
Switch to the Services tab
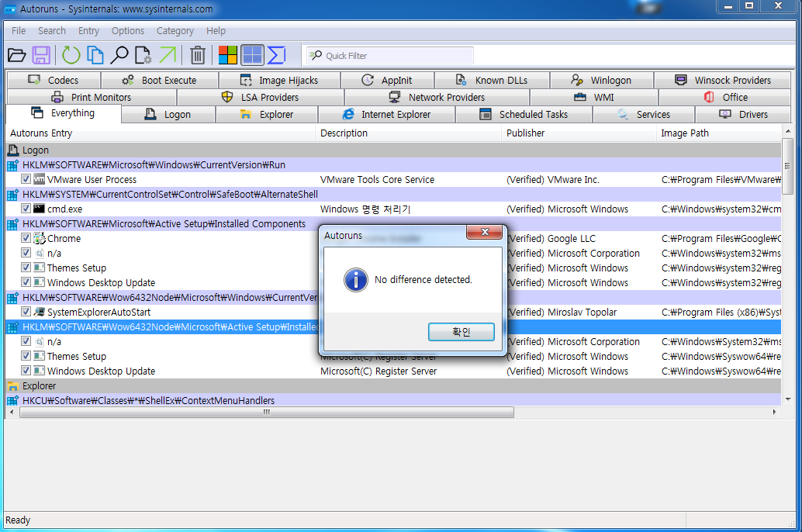click(644, 115)
